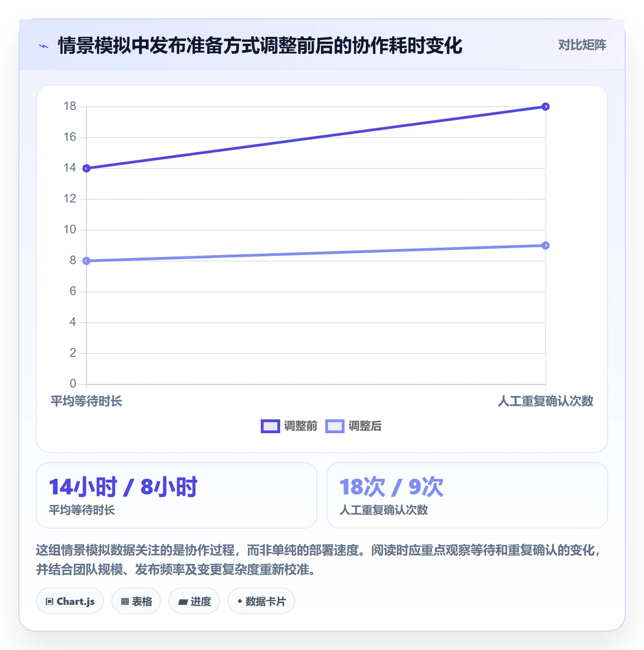This screenshot has height=650, width=644.
Task: Click the y-axis tick label 18
Action: (x=70, y=106)
